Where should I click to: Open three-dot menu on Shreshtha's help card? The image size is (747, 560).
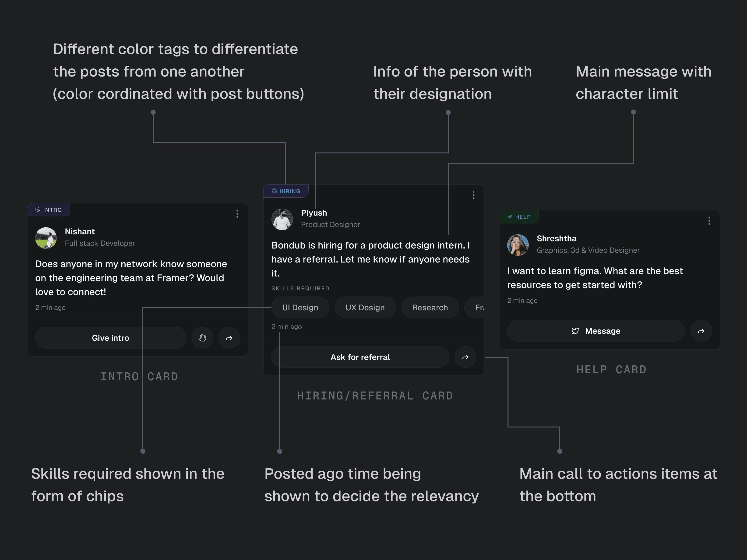click(709, 221)
